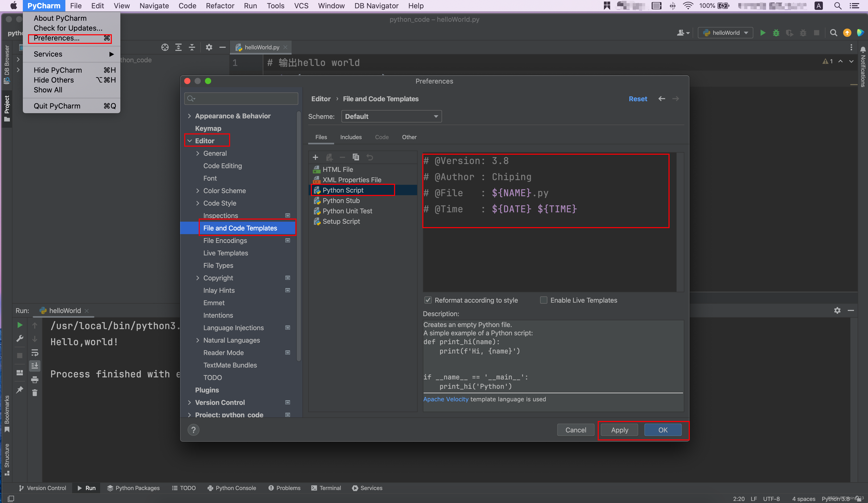The height and width of the screenshot is (503, 868).
Task: Click the Wi-Fi status icon
Action: 688,5
